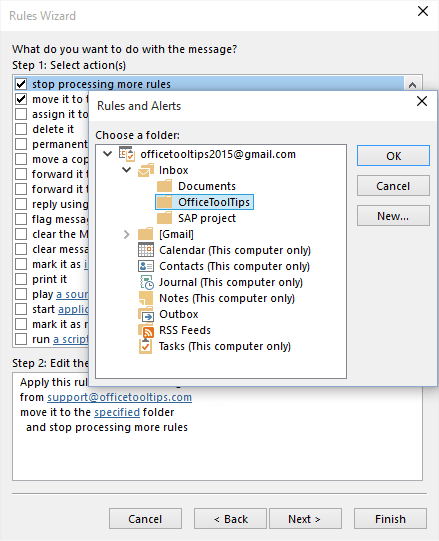Collapse the Inbox folder node
Viewport: 439px width, 541px height.
127,170
